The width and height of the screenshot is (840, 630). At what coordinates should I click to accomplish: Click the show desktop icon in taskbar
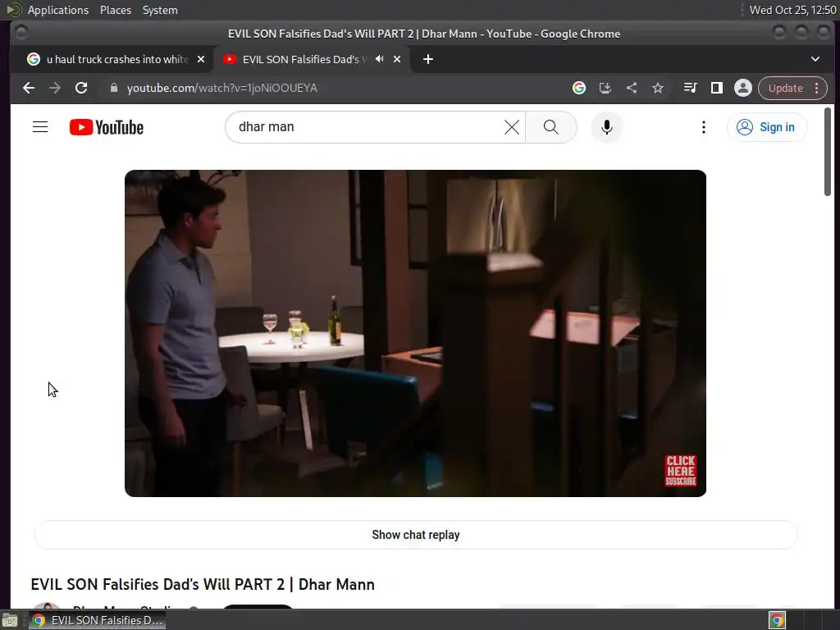pos(10,620)
